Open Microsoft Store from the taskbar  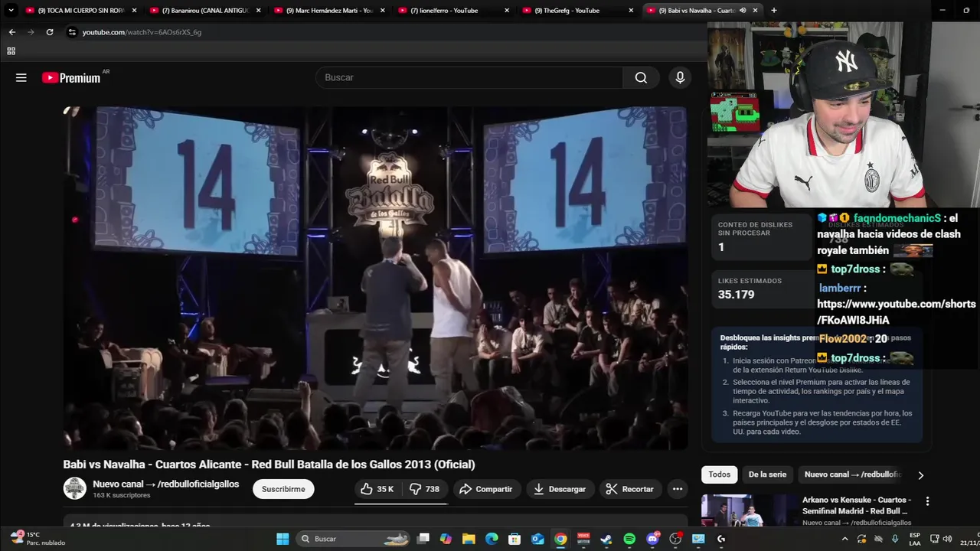[x=514, y=539]
